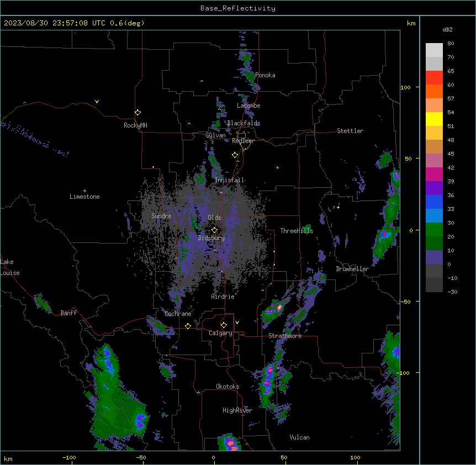Select the yellow V marker northwest of RockyMH
This screenshot has width=476, height=465.
pos(97,102)
